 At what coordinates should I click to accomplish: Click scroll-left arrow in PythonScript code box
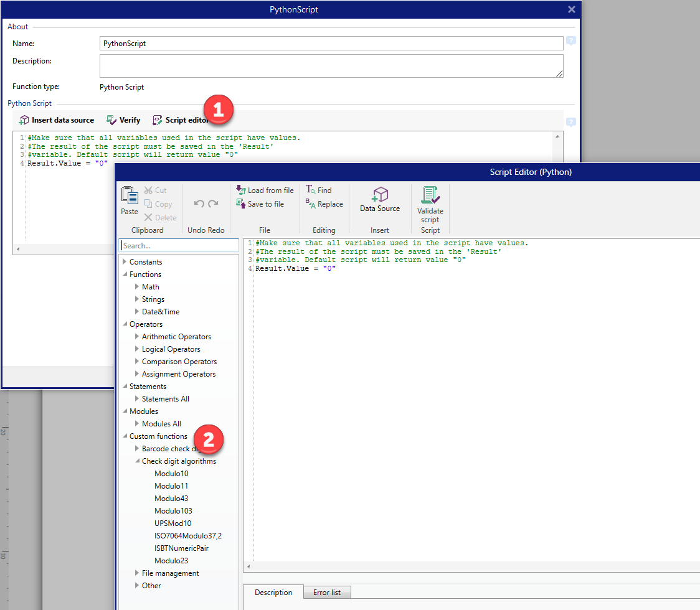tap(18, 249)
